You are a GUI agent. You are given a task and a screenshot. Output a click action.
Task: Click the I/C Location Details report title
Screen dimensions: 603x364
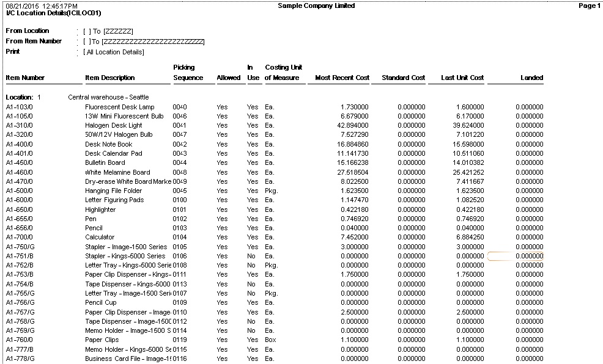pos(54,13)
